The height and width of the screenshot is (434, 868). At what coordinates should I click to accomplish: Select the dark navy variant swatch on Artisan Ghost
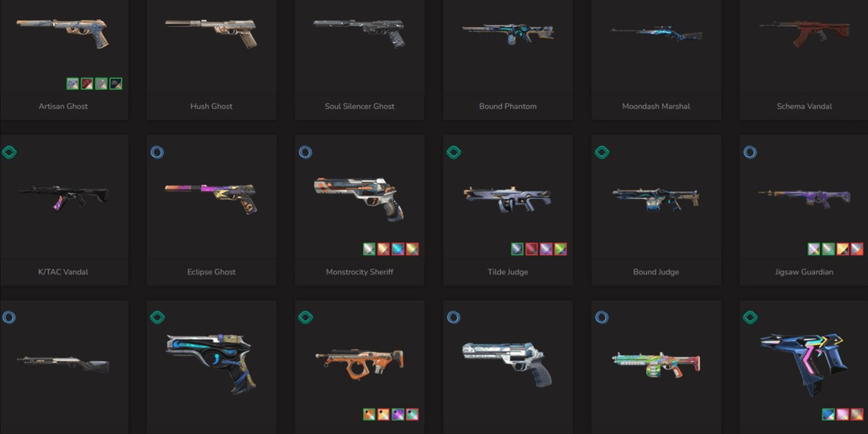(116, 83)
